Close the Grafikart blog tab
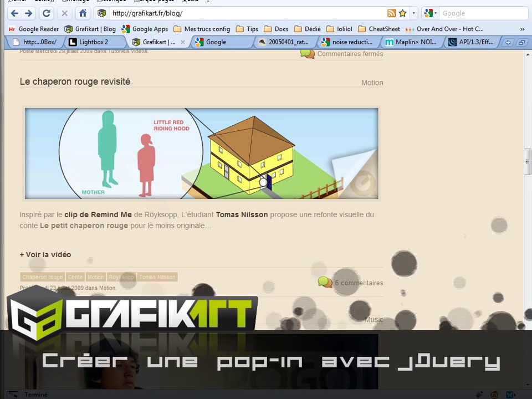 click(182, 42)
